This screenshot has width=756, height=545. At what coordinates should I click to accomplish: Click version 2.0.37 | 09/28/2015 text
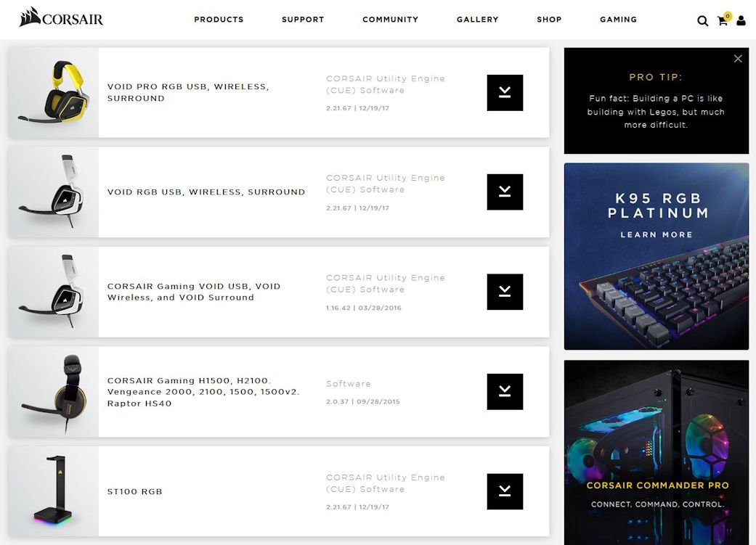pyautogui.click(x=362, y=401)
